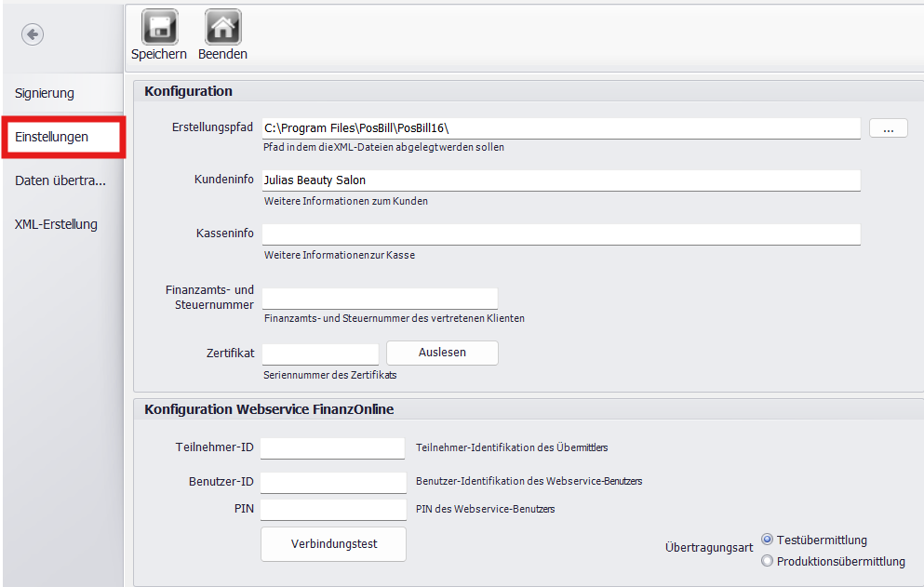This screenshot has width=924, height=587.
Task: Select the Einstellungen sidebar item
Action: [x=52, y=137]
